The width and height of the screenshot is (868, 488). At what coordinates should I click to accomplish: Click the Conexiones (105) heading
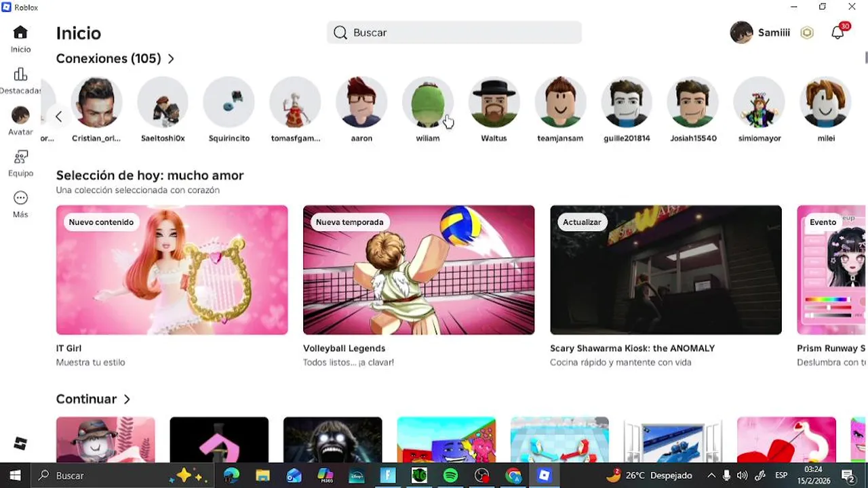coord(108,59)
